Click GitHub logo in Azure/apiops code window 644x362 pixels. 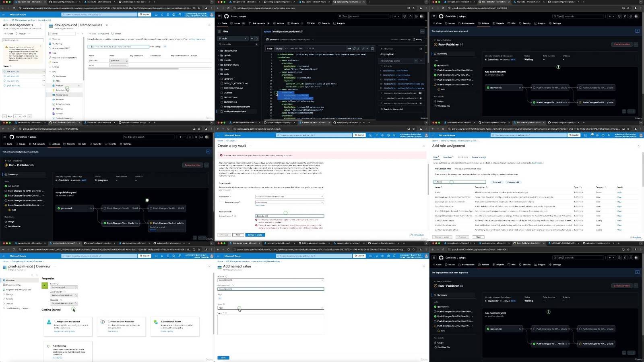click(x=226, y=17)
